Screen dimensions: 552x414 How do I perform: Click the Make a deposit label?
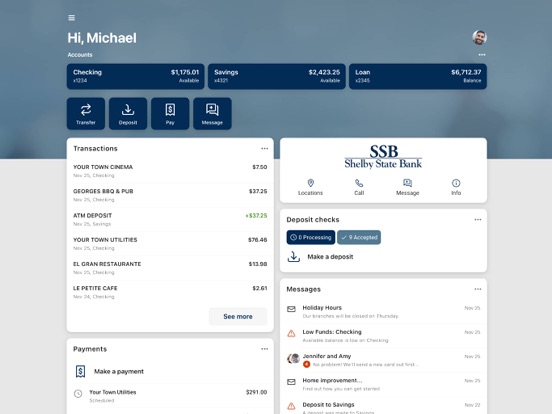click(x=330, y=257)
